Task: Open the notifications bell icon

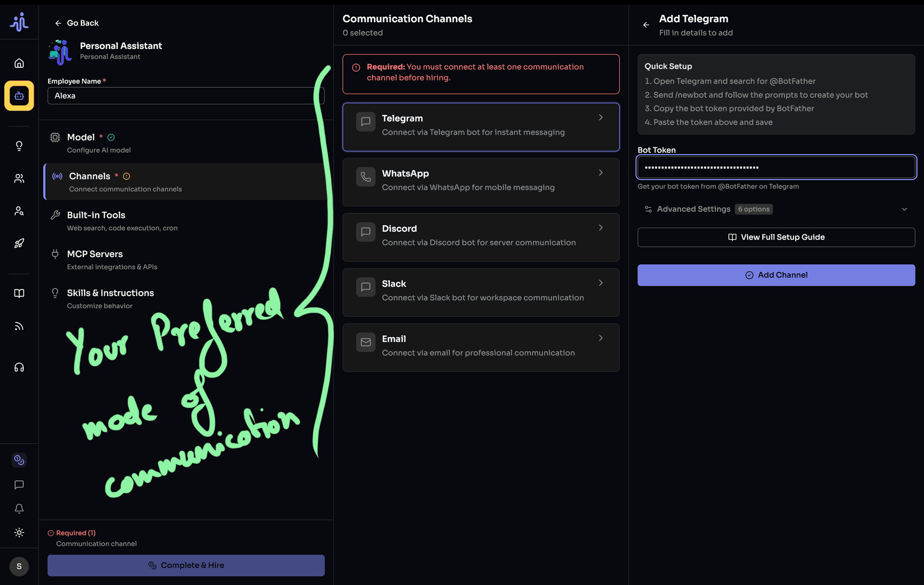Action: click(x=19, y=508)
